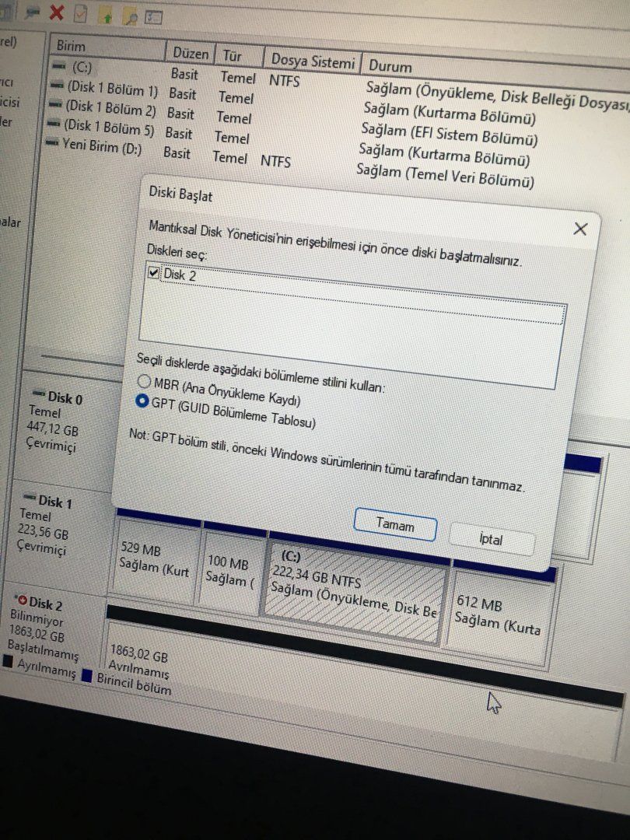Click Kurtarma Bölümü status of Disk 1 Bölüm 1

tap(450, 113)
